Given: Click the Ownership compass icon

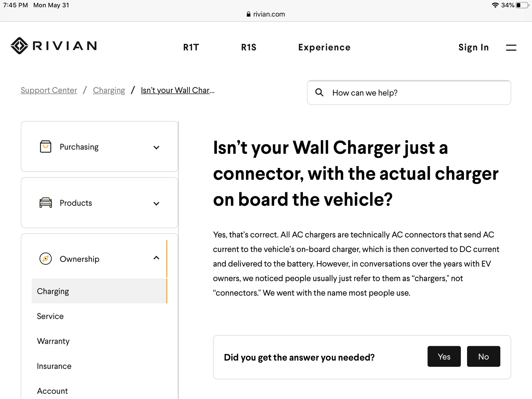Looking at the screenshot, I should [45, 258].
